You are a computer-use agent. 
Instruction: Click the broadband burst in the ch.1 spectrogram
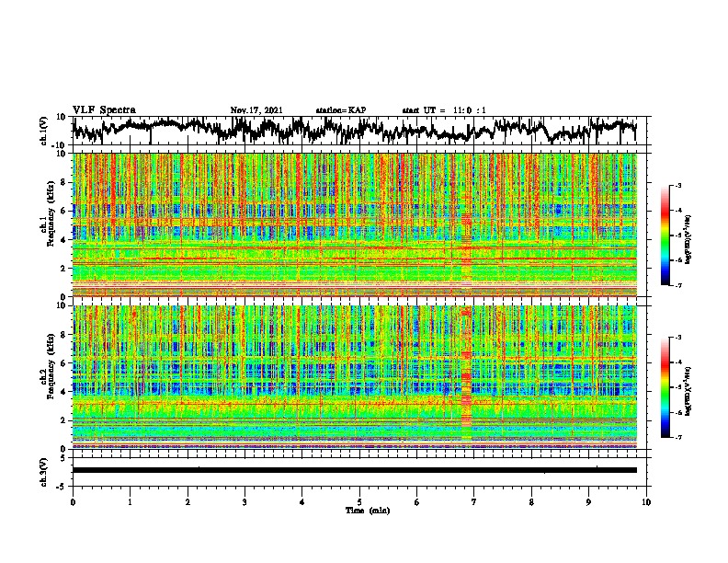coord(466,224)
